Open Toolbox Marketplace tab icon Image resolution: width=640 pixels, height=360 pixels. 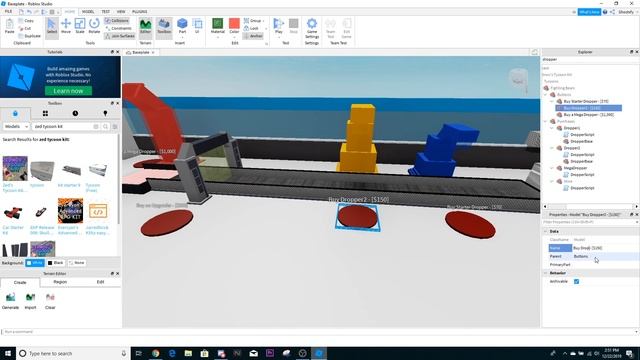point(15,113)
